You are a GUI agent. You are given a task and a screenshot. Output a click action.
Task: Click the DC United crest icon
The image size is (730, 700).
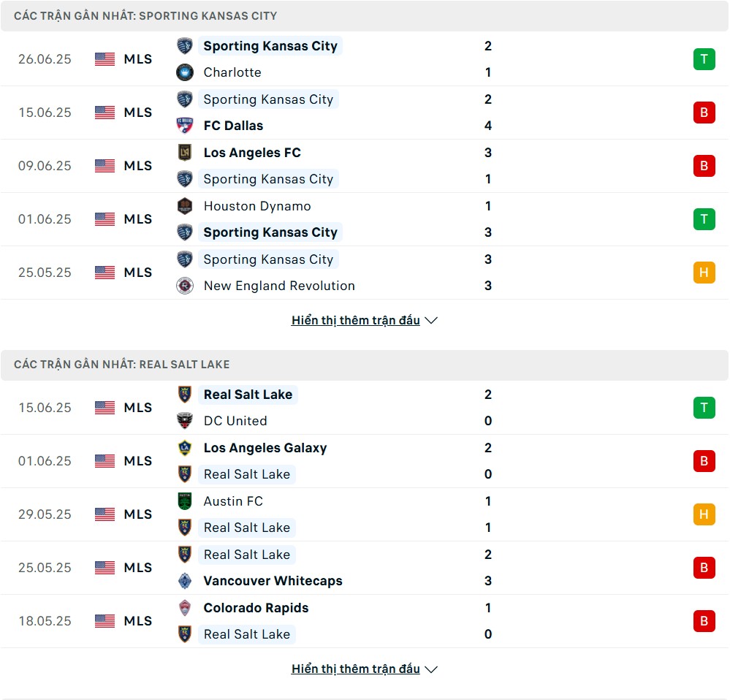tap(185, 420)
